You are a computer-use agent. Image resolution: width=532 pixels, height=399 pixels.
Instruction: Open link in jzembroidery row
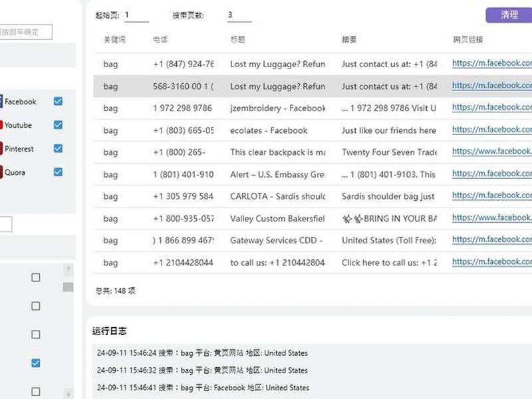tap(492, 107)
